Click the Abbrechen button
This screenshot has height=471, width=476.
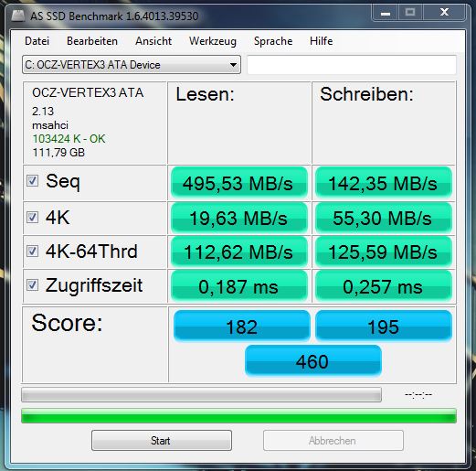(x=333, y=440)
